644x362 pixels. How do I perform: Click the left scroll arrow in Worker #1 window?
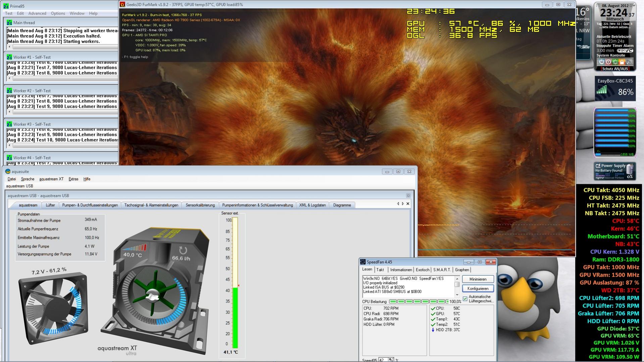pos(9,79)
